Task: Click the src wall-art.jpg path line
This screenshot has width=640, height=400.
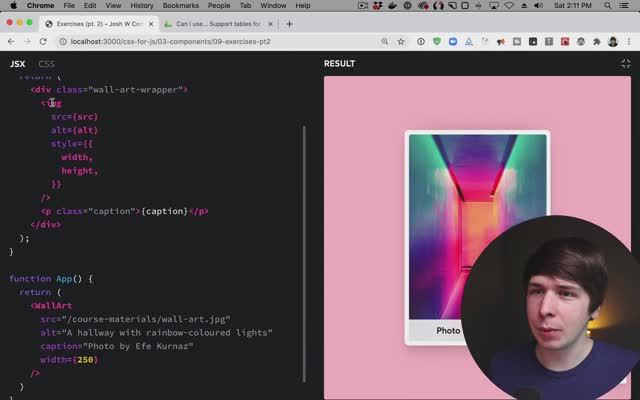Action: pos(135,319)
